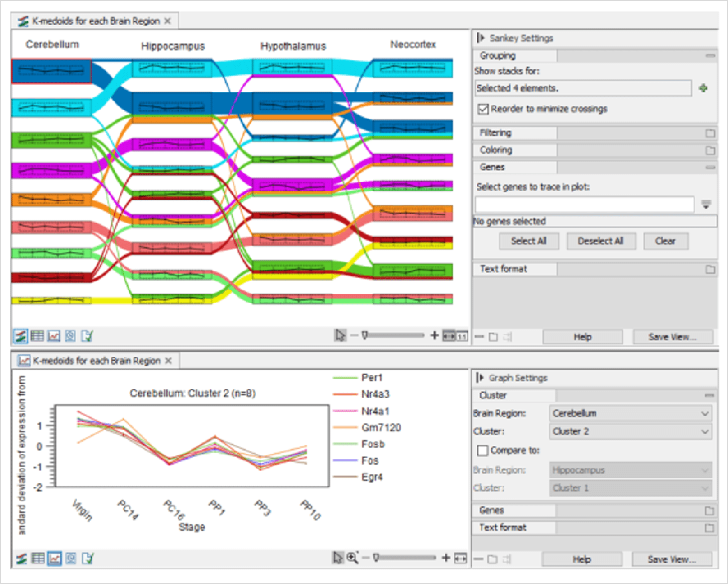The width and height of the screenshot is (728, 584).
Task: Click fit-width icon in bottom graph toolbar
Action: click(461, 558)
